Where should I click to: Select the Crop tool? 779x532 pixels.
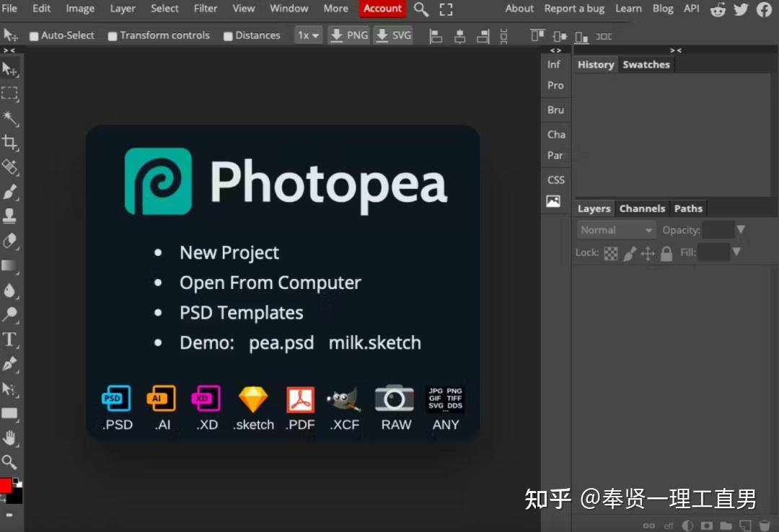pos(10,143)
